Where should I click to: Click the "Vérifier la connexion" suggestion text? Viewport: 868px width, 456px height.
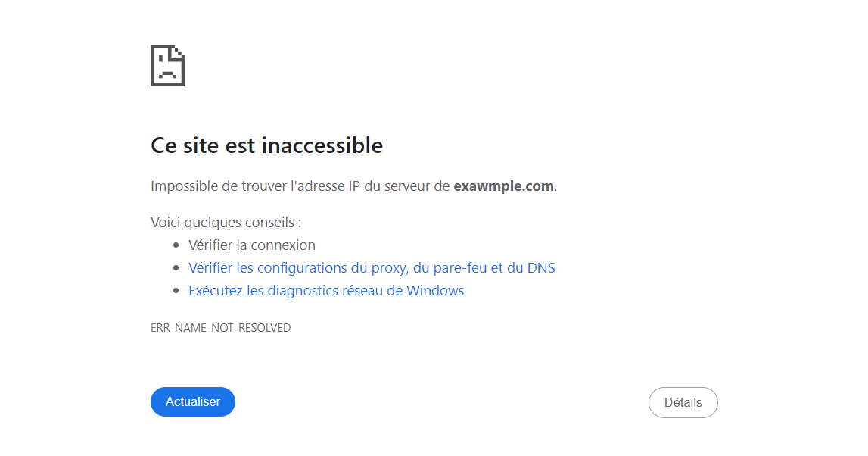(x=252, y=245)
